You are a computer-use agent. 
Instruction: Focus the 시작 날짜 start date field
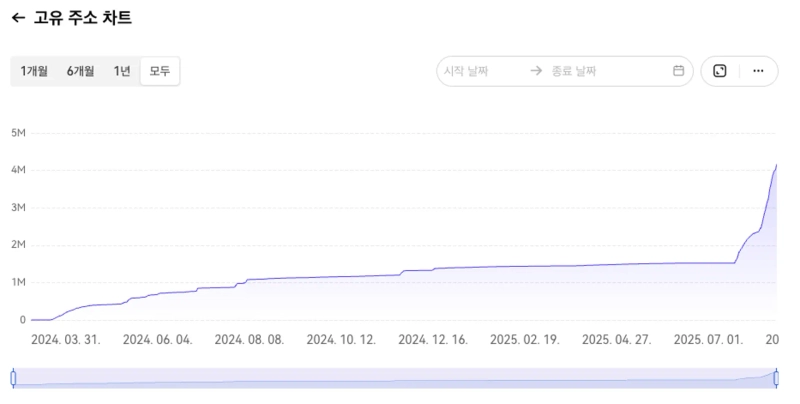click(482, 71)
